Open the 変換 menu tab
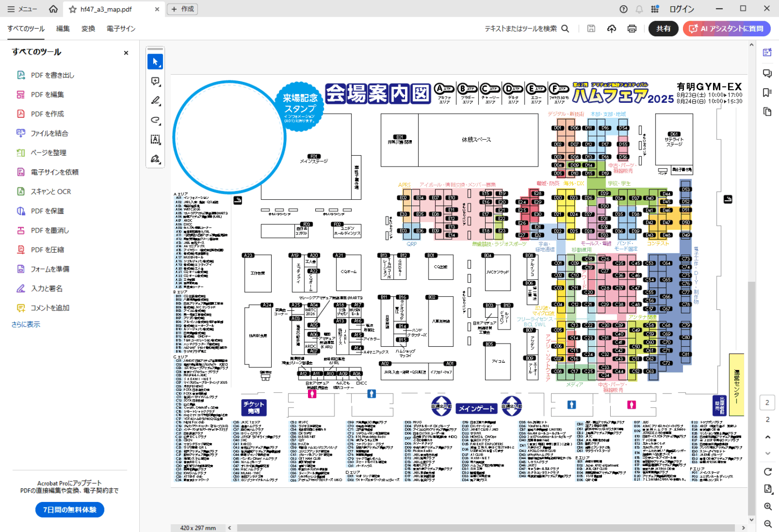 coord(88,29)
